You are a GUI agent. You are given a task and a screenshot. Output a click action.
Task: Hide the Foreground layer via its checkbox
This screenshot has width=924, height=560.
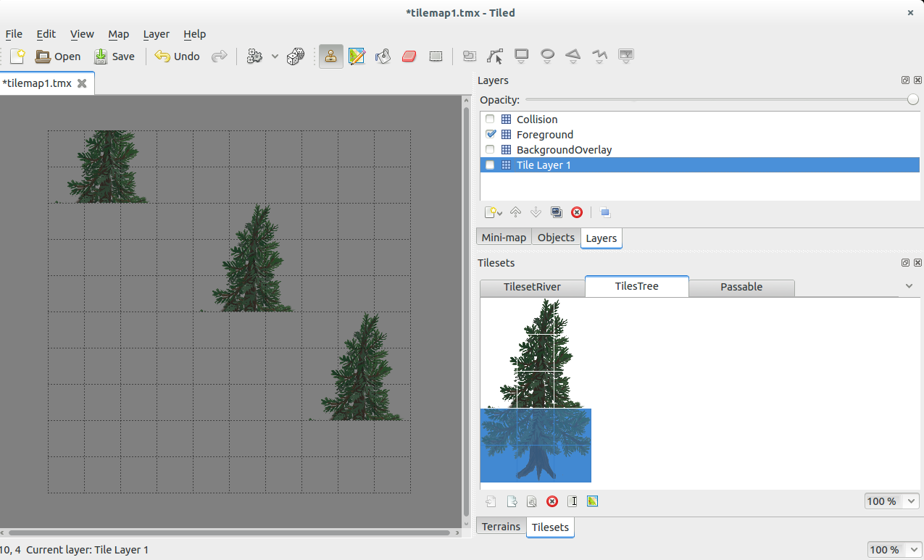tap(491, 135)
